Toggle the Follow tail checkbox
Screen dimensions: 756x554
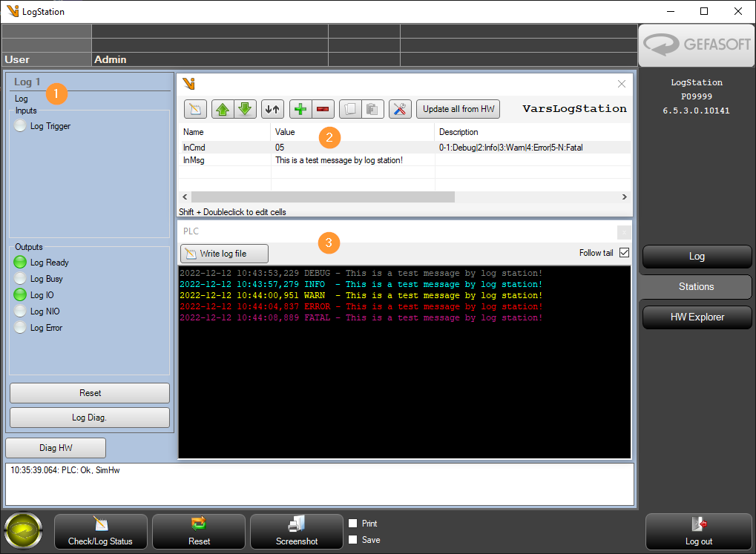(624, 253)
